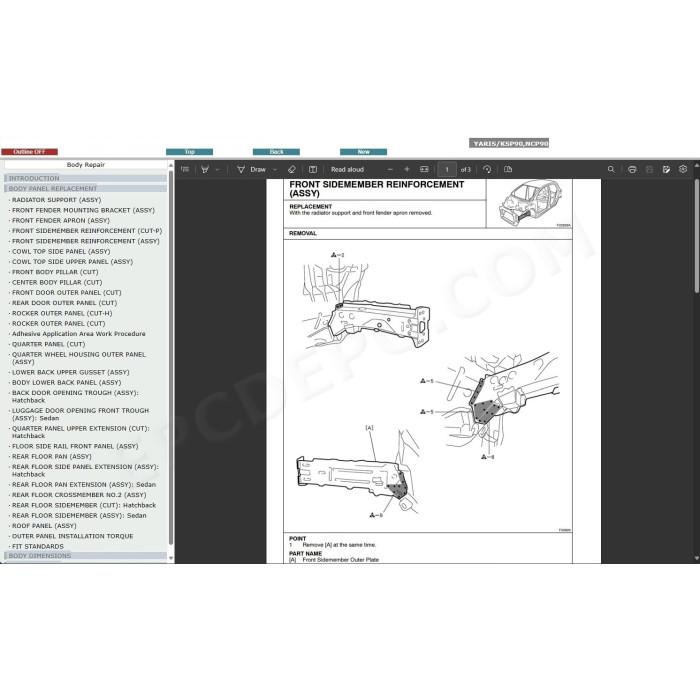Image resolution: width=700 pixels, height=700 pixels.
Task: Select FRONT BODY PILLAR (CUT)
Action: [x=55, y=272]
